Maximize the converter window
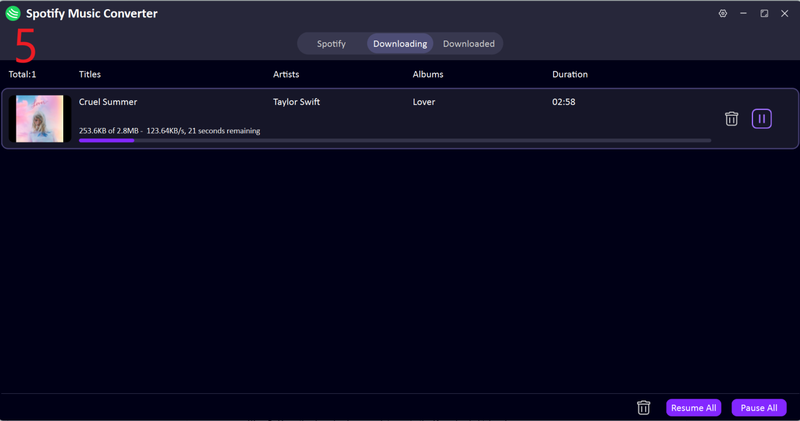 tap(764, 14)
